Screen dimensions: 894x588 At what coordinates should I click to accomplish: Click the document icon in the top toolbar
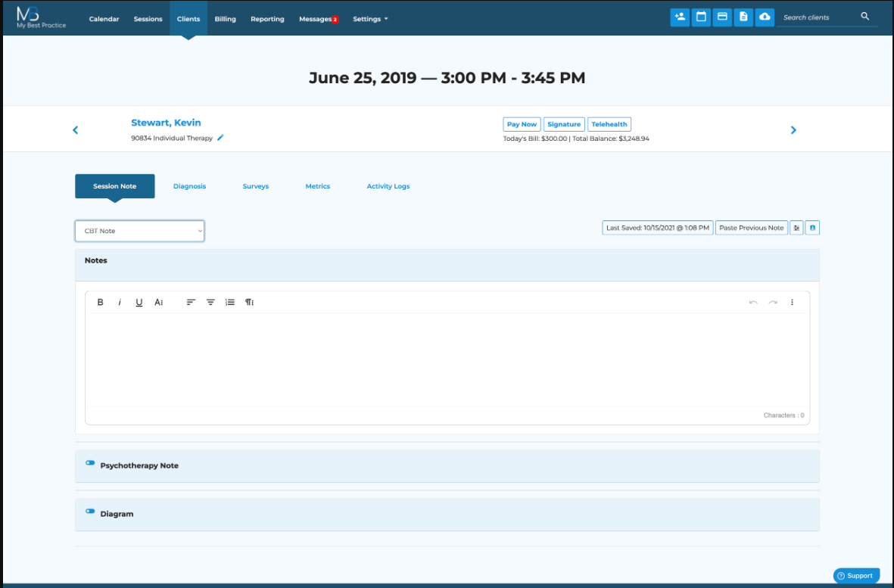pyautogui.click(x=743, y=17)
